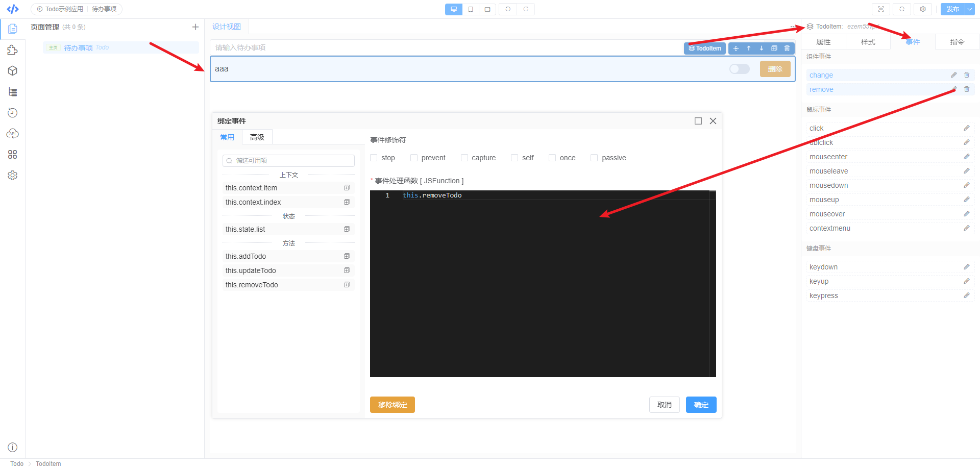Open the puzzle-piece components panel
The width and height of the screenshot is (980, 469).
[x=13, y=50]
